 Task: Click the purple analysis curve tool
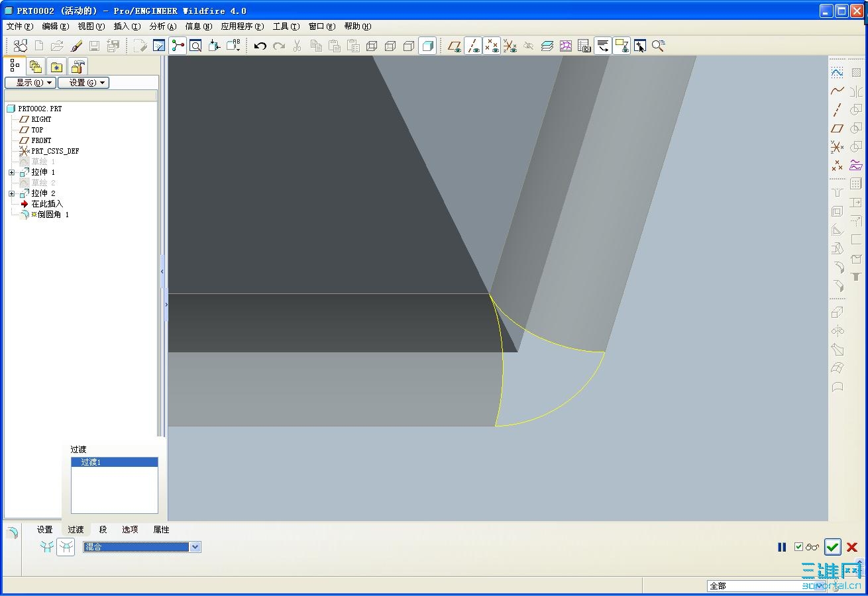click(856, 166)
